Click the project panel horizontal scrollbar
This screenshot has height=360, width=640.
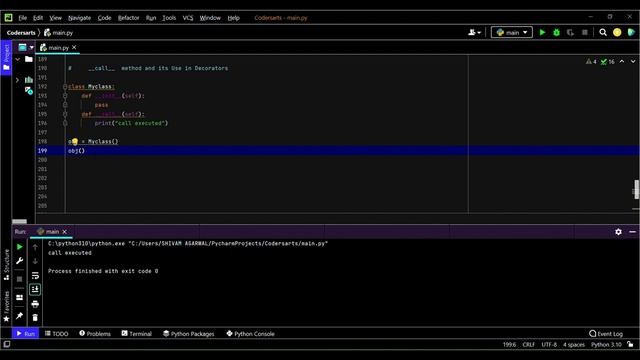click(19, 222)
